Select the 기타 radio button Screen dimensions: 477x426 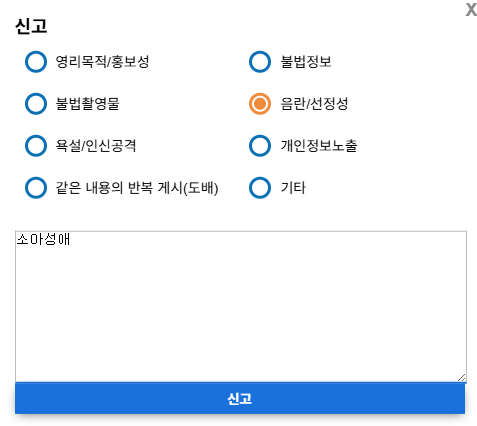[260, 188]
